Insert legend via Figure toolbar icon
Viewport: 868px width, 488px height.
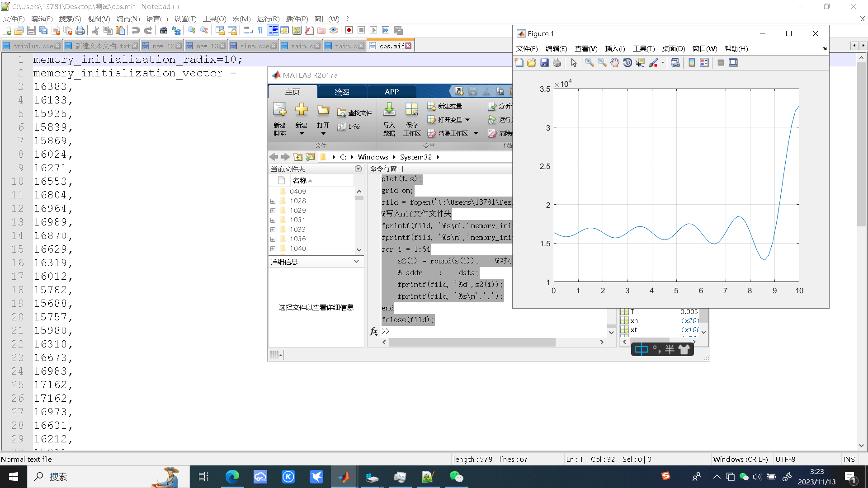pyautogui.click(x=704, y=63)
